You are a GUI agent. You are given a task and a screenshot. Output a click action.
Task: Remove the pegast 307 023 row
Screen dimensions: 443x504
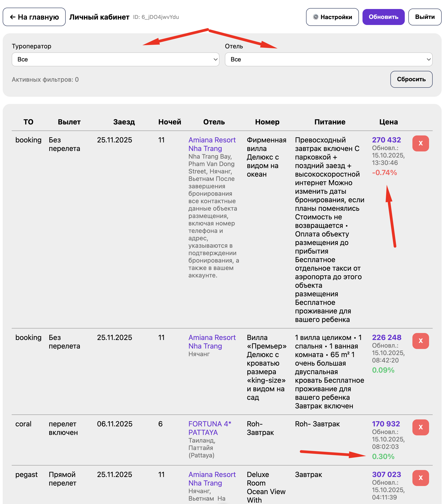click(x=420, y=478)
